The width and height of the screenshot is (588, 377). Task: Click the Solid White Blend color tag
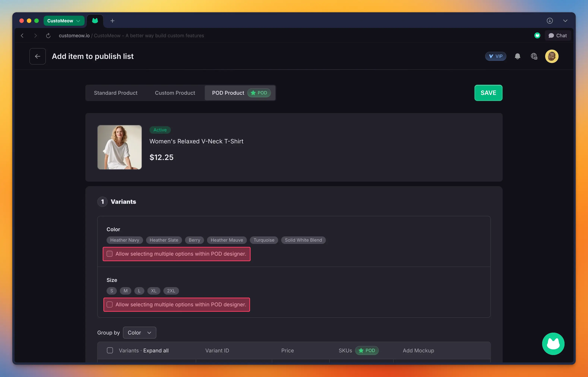pyautogui.click(x=303, y=240)
